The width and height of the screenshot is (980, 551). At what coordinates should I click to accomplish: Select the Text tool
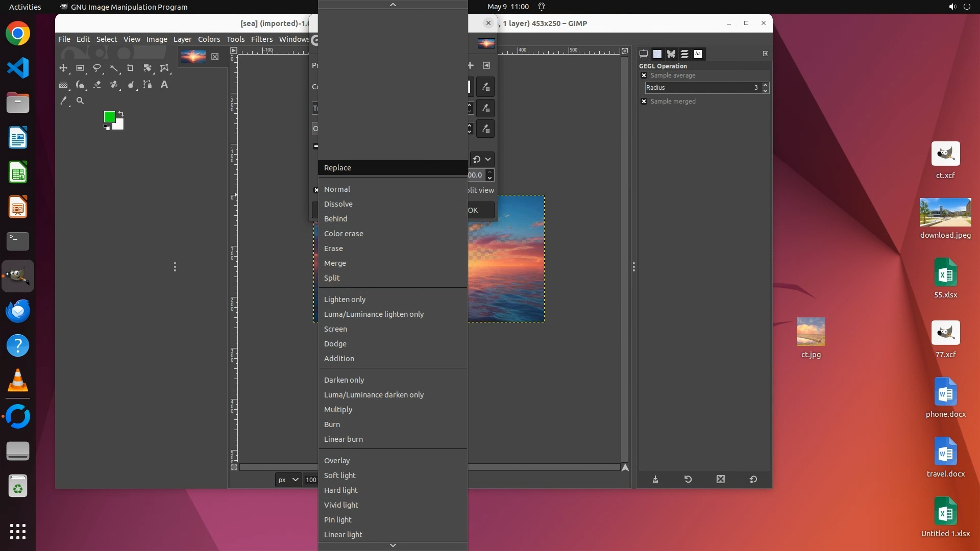[164, 85]
